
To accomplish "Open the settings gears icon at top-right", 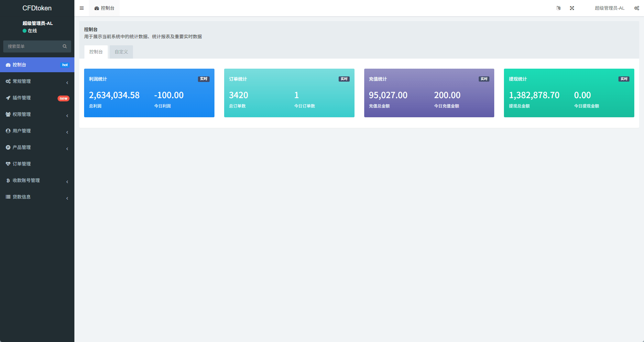I will [636, 8].
